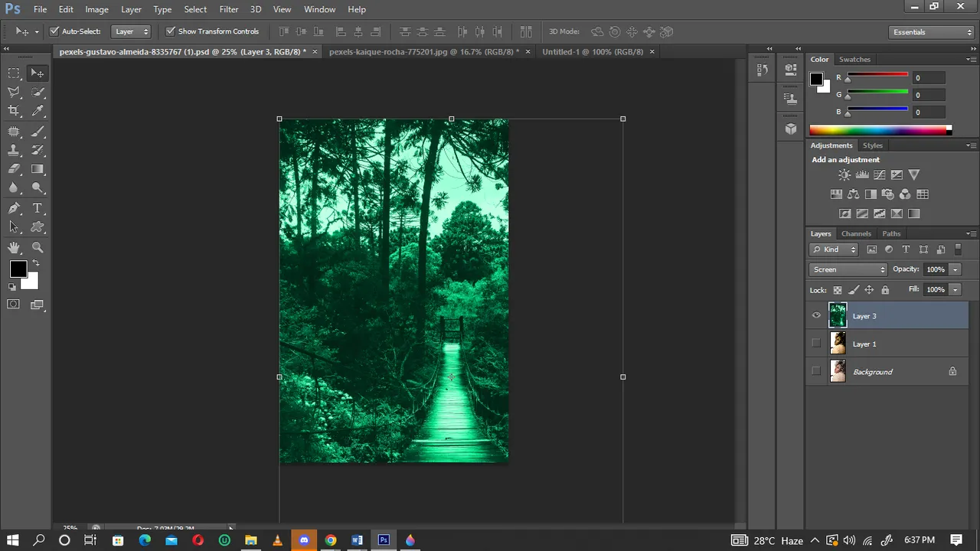Switch to pexels-kaique-rocha-775201.jpg document tab

coord(423,51)
